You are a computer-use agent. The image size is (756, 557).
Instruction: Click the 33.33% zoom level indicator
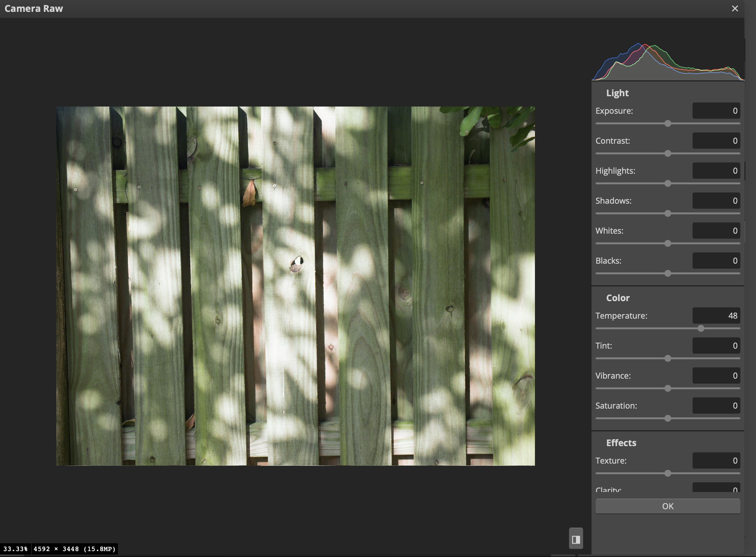point(16,549)
